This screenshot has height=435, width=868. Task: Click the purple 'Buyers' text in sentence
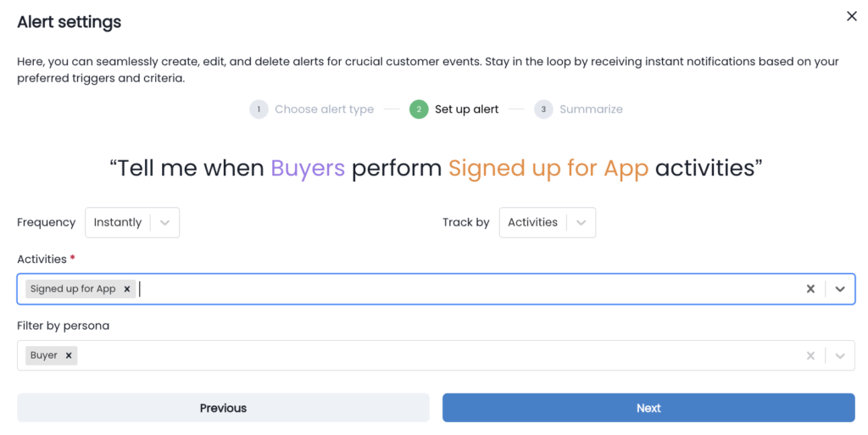(x=308, y=168)
